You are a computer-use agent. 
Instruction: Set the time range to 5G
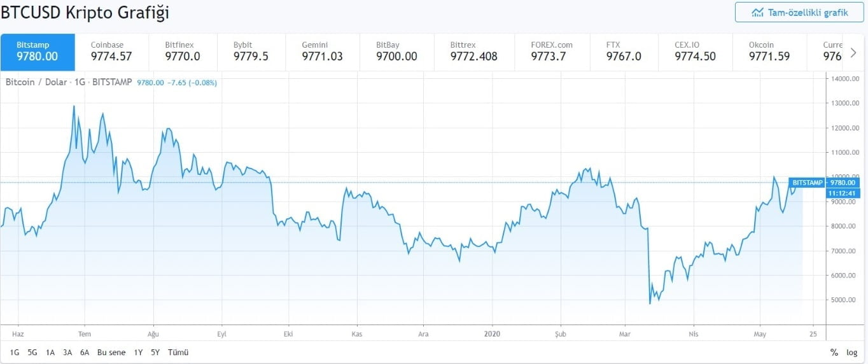pyautogui.click(x=32, y=352)
